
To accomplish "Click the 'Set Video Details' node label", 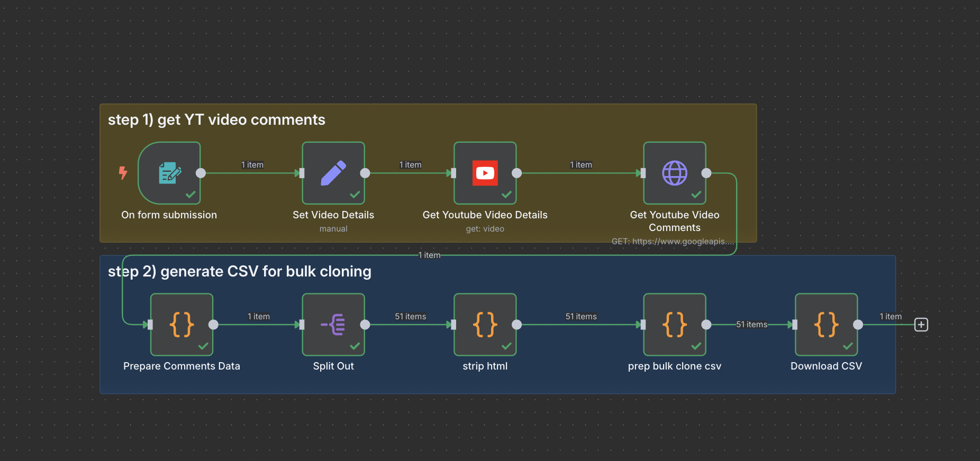I will (x=333, y=215).
